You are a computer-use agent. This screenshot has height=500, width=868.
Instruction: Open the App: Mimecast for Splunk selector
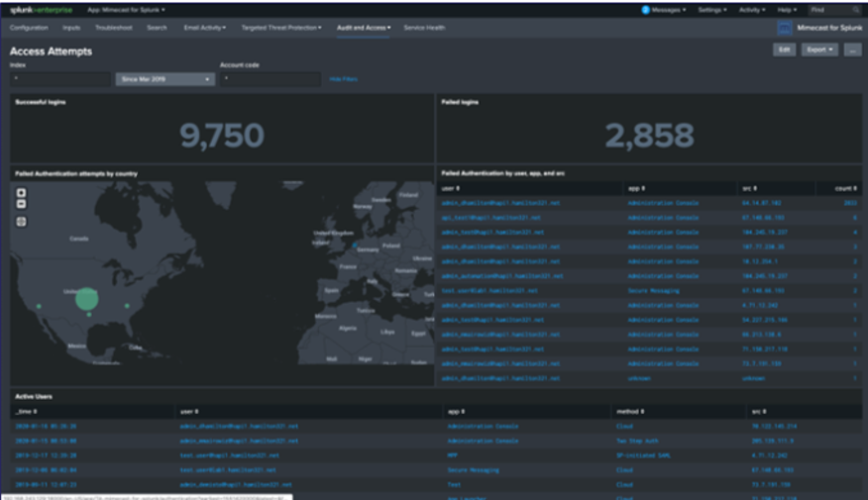click(x=127, y=9)
